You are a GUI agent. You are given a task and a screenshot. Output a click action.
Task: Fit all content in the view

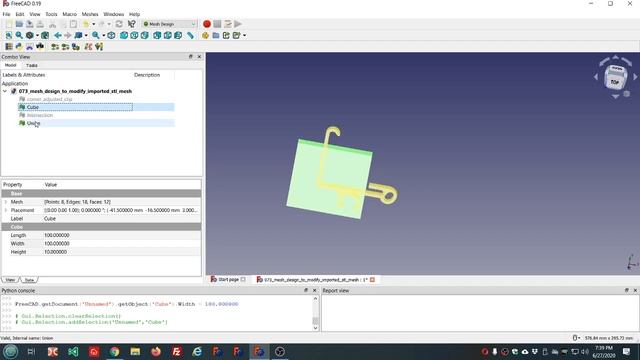click(x=9, y=36)
